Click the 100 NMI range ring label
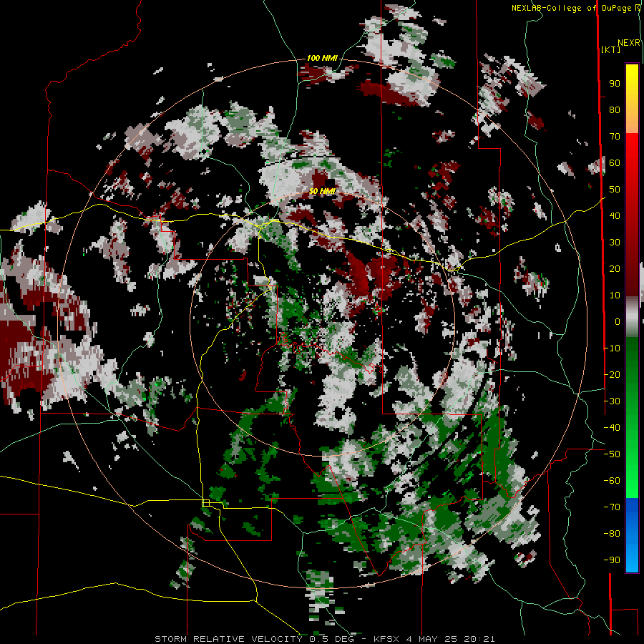 pos(322,58)
